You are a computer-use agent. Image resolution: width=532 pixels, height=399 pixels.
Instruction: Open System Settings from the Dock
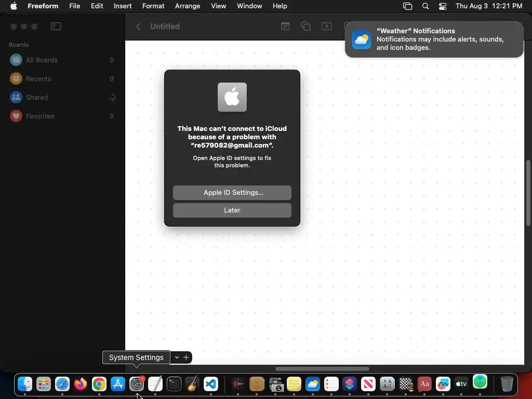click(x=137, y=384)
